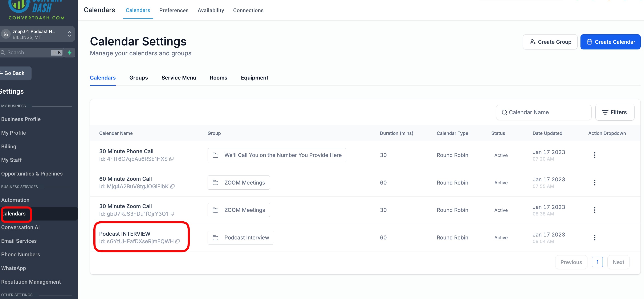The height and width of the screenshot is (299, 644).
Task: Open Conversation AI in the sidebar
Action: [20, 227]
